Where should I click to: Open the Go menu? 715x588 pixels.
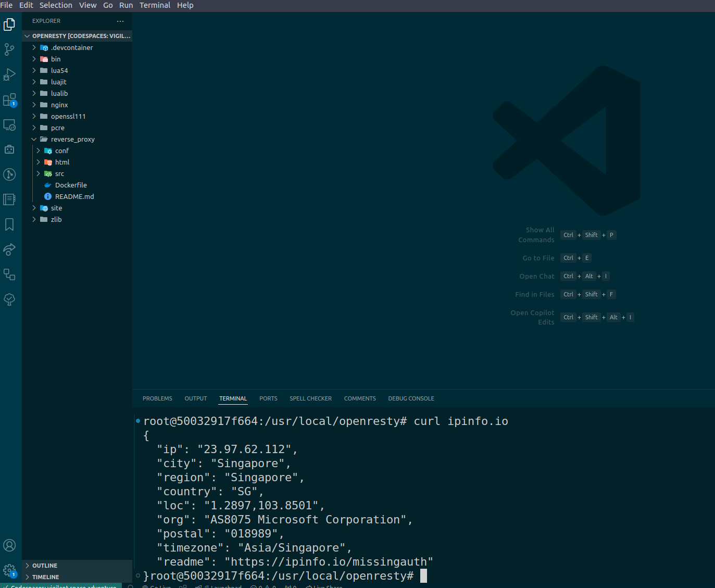tap(108, 5)
